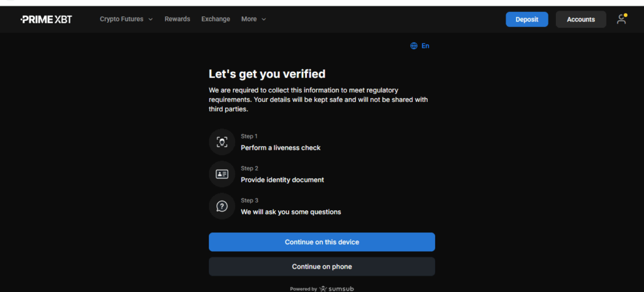Open the user profile icon
The height and width of the screenshot is (292, 644).
[621, 19]
